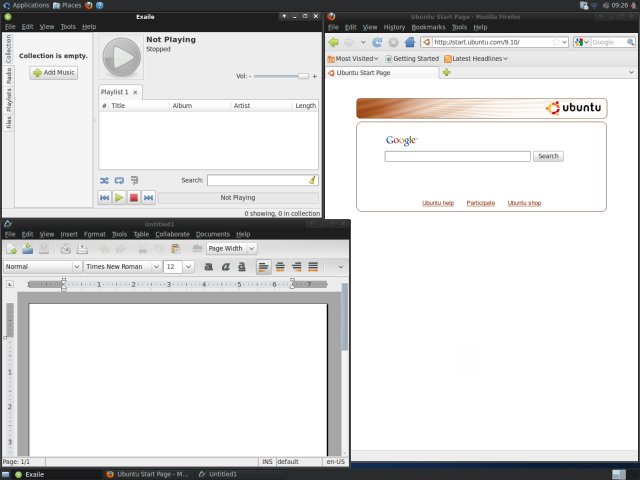Toggle repeat playback in Exaile
The width and height of the screenshot is (640, 480).
119,180
